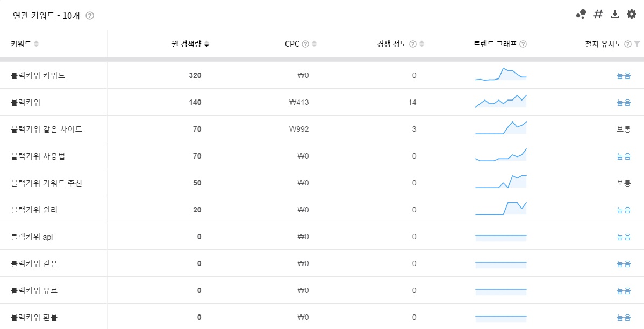This screenshot has height=329, width=644.
Task: Sort by 경쟁 정도 column arrows
Action: (422, 44)
